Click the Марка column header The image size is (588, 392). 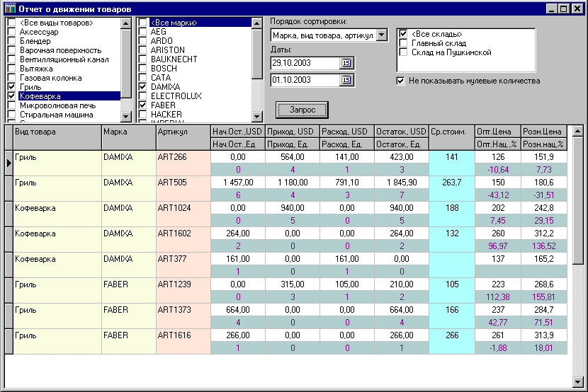point(129,138)
